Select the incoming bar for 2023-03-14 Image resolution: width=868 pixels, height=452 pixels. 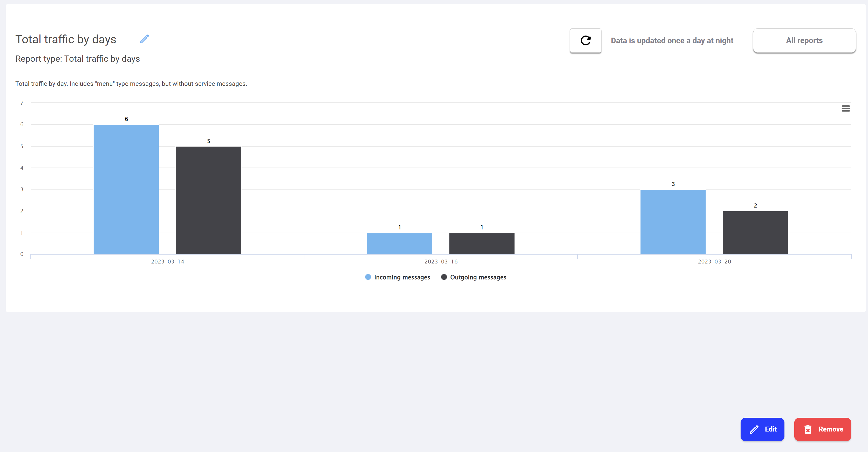tap(126, 189)
